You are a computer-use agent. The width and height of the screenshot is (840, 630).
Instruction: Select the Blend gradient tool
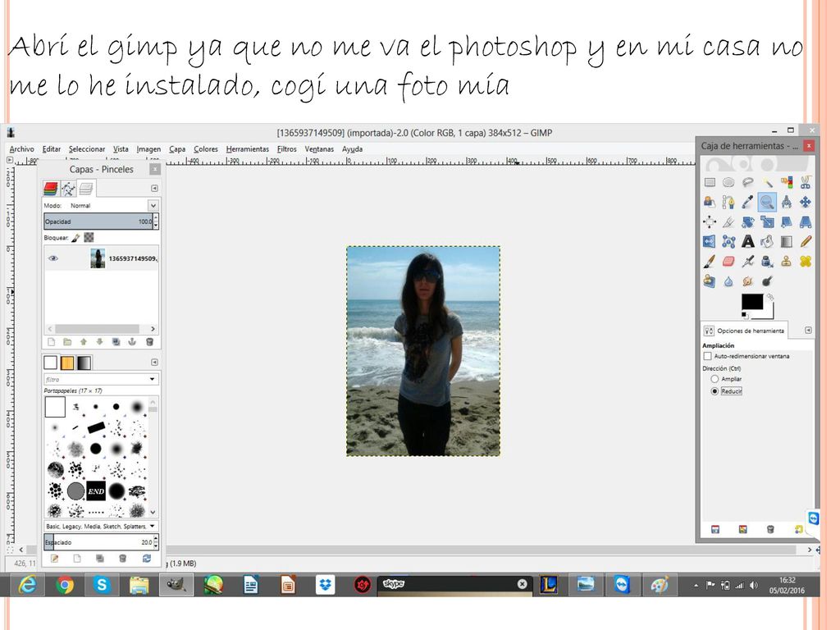coord(787,242)
